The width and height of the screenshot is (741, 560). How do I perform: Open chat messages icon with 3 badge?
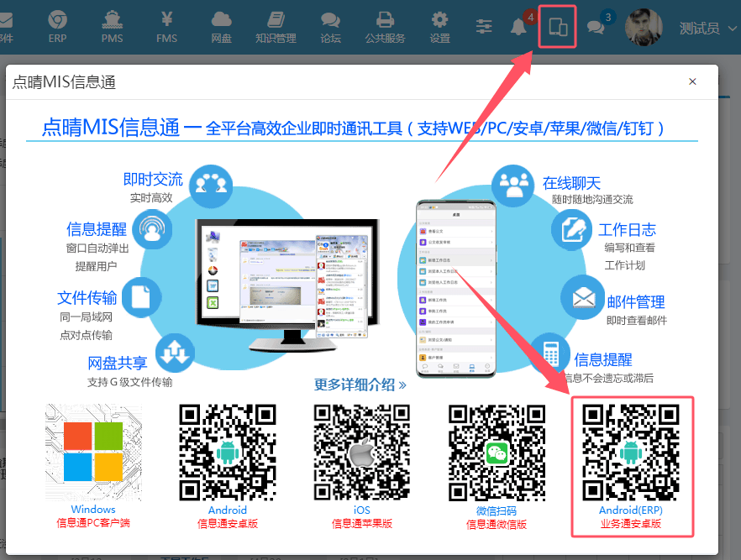[596, 27]
